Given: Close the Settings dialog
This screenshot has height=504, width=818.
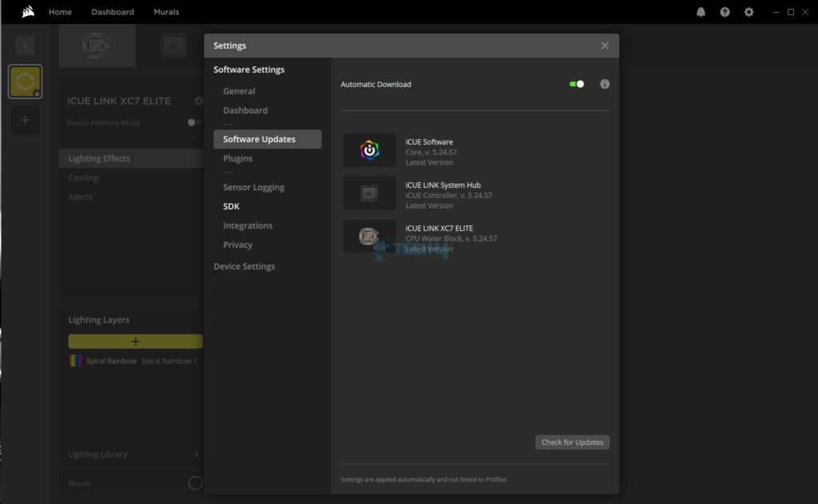Looking at the screenshot, I should click(x=605, y=46).
